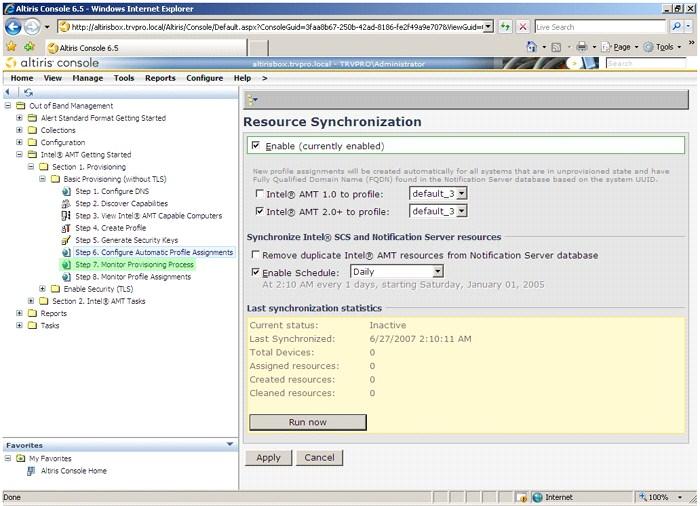Check Remove duplicate Intel AMT resources checkbox
This screenshot has width=700, height=506.
click(x=255, y=254)
